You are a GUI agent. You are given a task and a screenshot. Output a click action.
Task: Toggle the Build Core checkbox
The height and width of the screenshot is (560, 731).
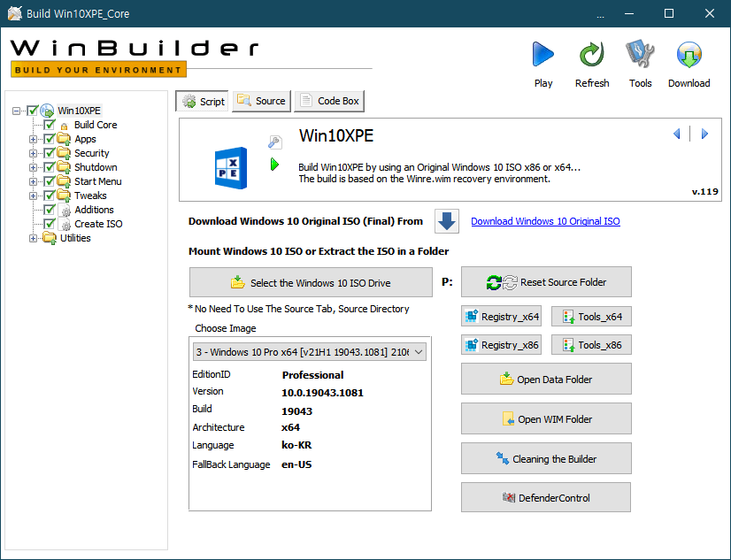click(50, 125)
